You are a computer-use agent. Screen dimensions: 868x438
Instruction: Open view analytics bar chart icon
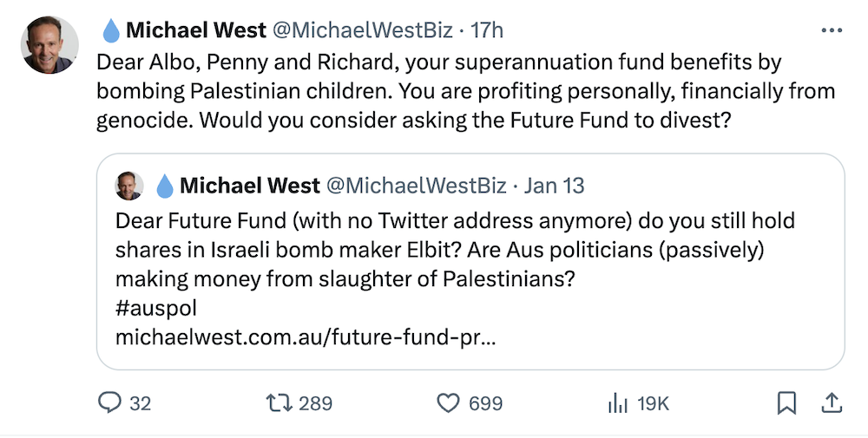617,402
